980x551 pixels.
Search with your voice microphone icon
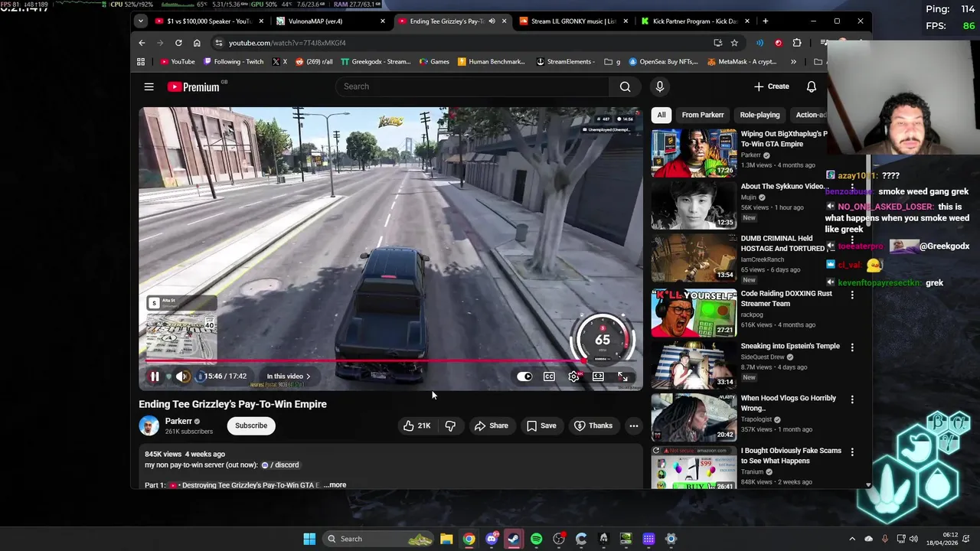659,86
